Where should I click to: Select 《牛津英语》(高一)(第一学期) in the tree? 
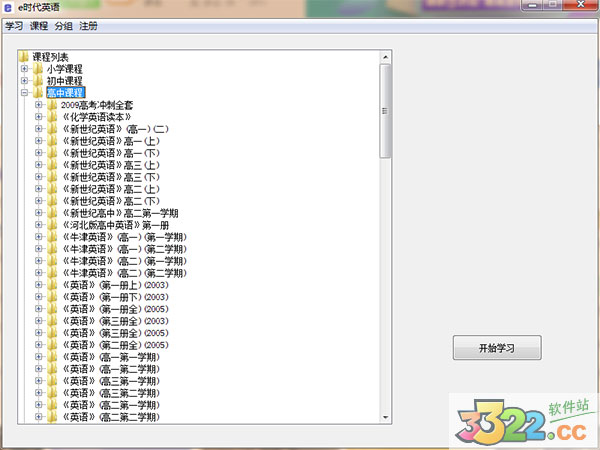(123, 237)
